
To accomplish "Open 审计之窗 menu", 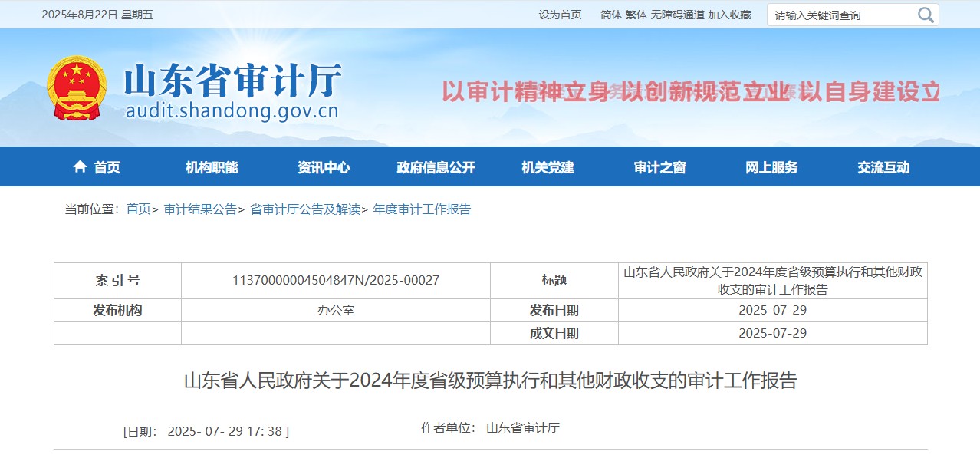I will point(659,167).
